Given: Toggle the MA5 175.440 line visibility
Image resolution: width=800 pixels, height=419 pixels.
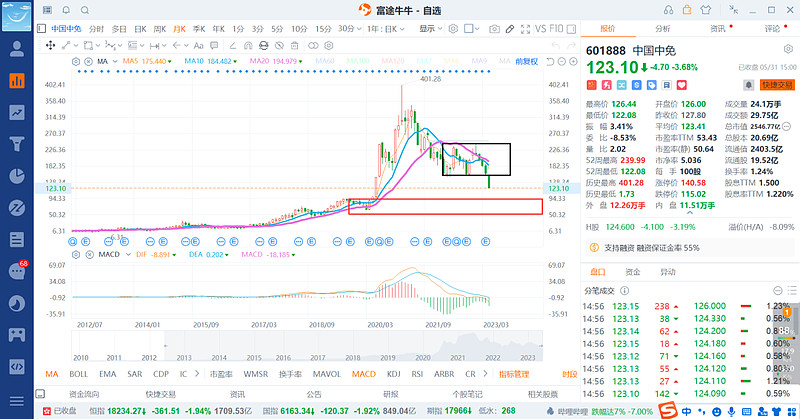Looking at the screenshot, I should pos(146,61).
